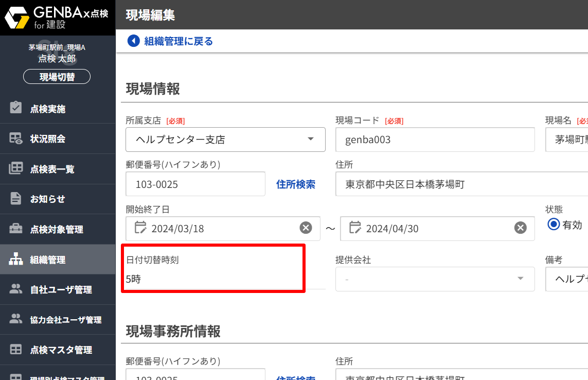The image size is (588, 380).
Task: Click the 郵便番号 field 103-0025 under 現場情報
Action: click(195, 184)
